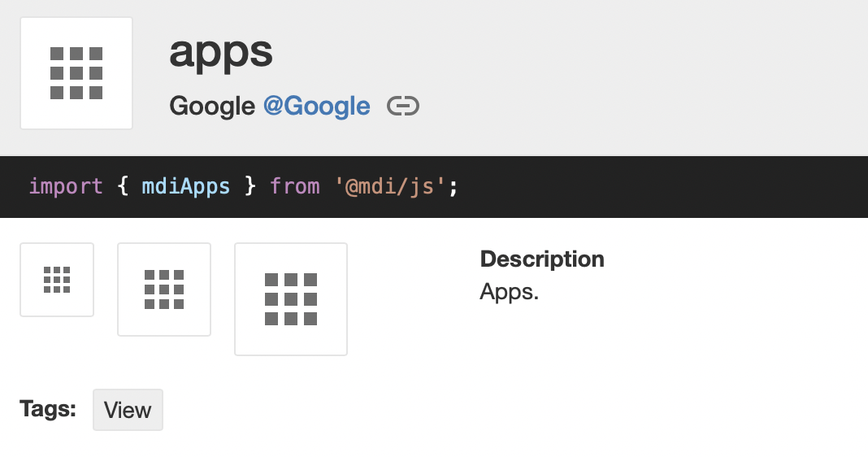
Task: Click the "import" keyword in the code
Action: tap(66, 187)
